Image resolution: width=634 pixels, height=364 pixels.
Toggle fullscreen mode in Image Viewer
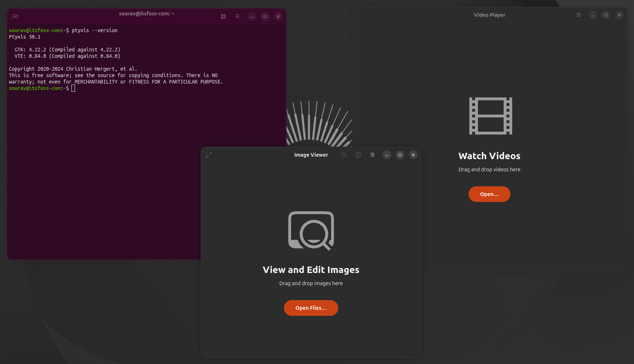(209, 155)
